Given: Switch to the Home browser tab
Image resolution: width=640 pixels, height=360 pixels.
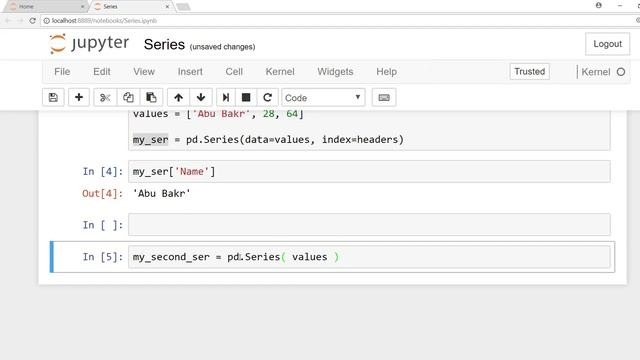Looking at the screenshot, I should (47, 7).
